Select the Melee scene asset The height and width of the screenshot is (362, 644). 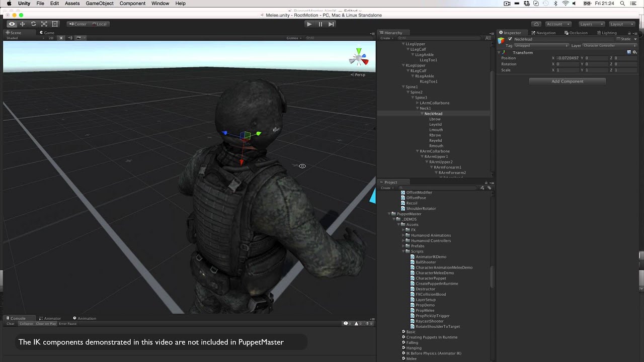[x=411, y=358]
